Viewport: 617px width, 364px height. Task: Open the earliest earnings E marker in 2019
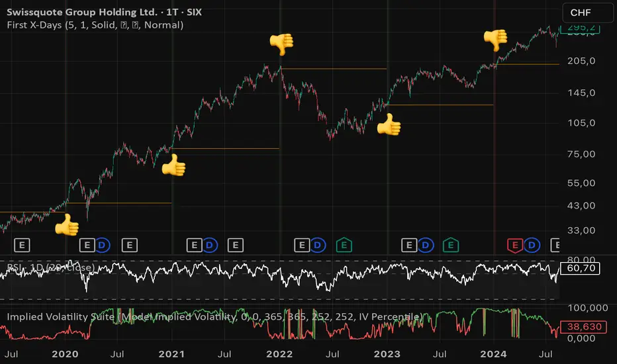(22, 245)
